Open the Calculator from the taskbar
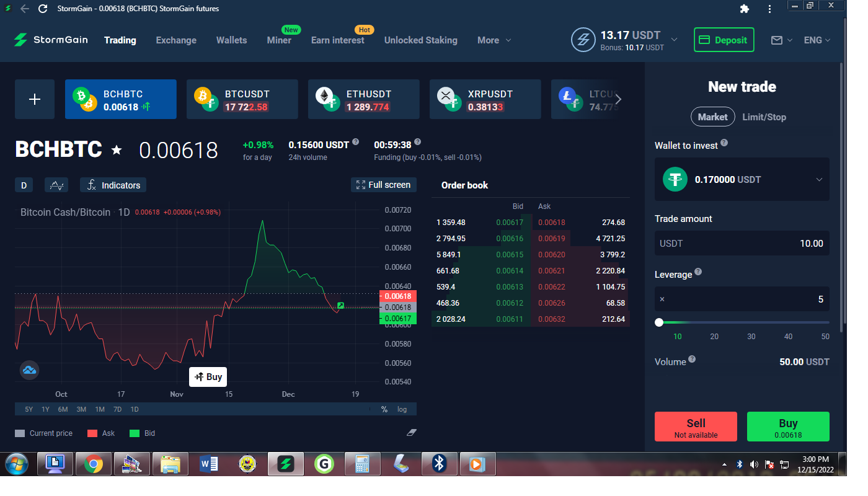The image size is (868, 496). tap(363, 464)
